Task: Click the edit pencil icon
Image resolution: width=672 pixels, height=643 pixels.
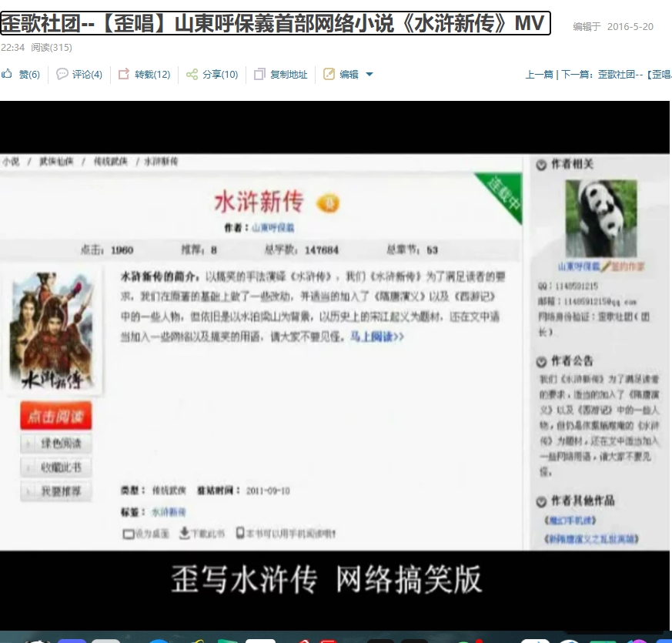Action: [x=329, y=74]
